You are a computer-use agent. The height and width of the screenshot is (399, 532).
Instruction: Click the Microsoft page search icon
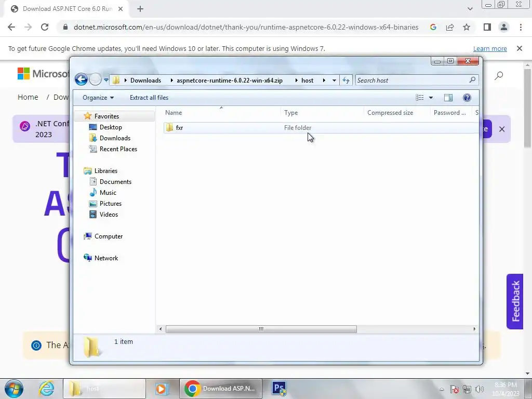click(498, 76)
